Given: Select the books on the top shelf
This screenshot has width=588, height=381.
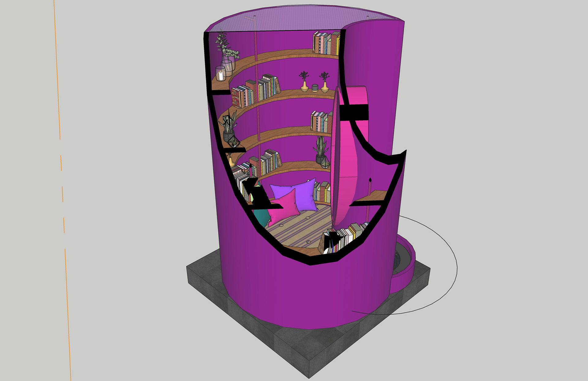Looking at the screenshot, I should (x=326, y=43).
